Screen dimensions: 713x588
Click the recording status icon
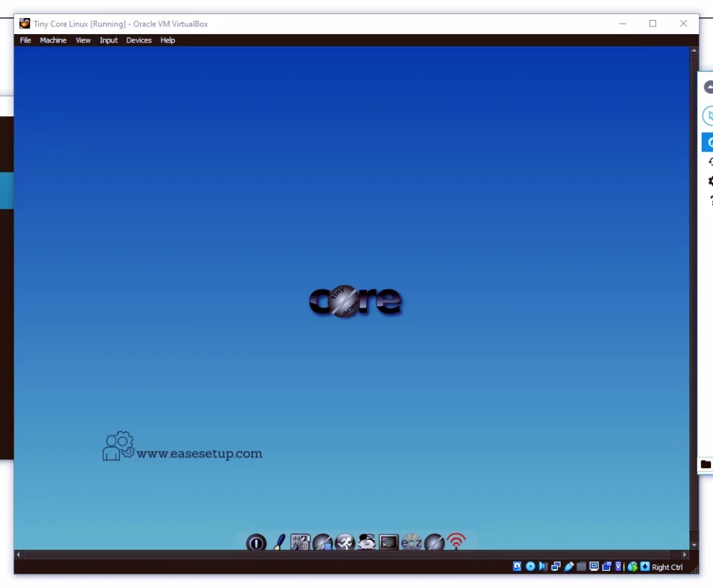point(606,566)
